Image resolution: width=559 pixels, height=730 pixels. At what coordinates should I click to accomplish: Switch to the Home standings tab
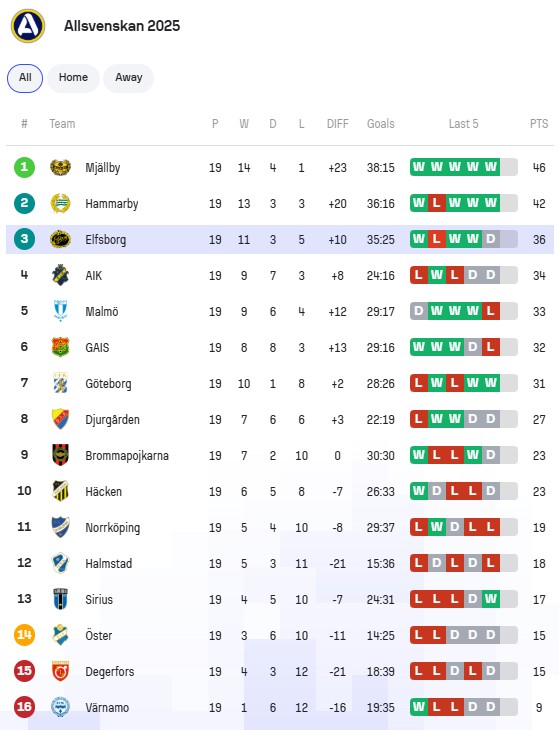coord(73,78)
